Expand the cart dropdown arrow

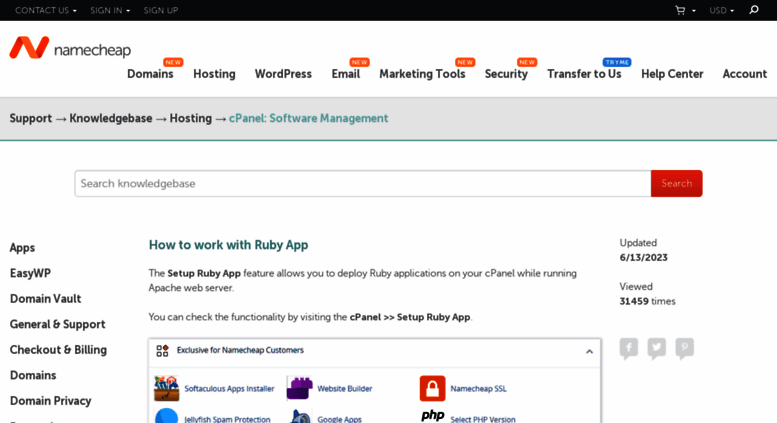(x=693, y=10)
